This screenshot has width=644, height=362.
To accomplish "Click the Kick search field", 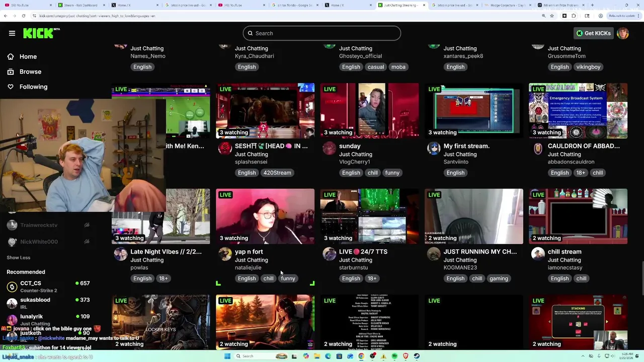I will click(322, 33).
